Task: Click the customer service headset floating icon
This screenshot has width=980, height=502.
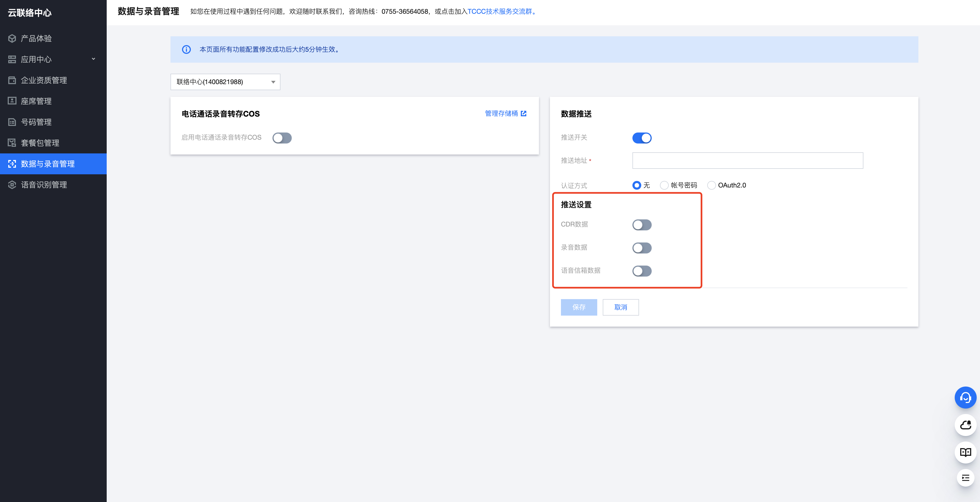Action: point(965,398)
